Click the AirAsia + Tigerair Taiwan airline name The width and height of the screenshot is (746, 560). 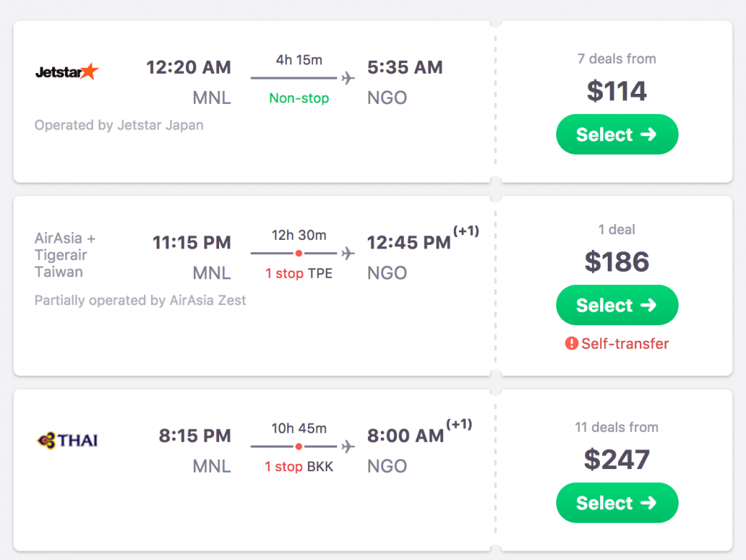pos(65,255)
